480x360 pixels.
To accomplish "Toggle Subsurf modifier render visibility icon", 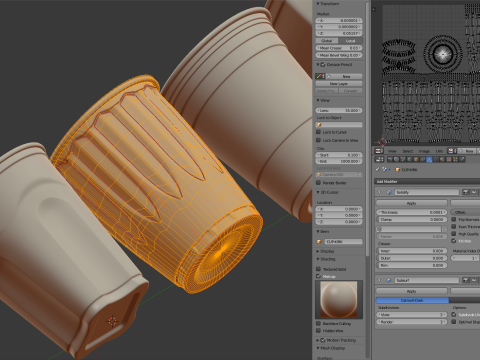I will [466, 280].
